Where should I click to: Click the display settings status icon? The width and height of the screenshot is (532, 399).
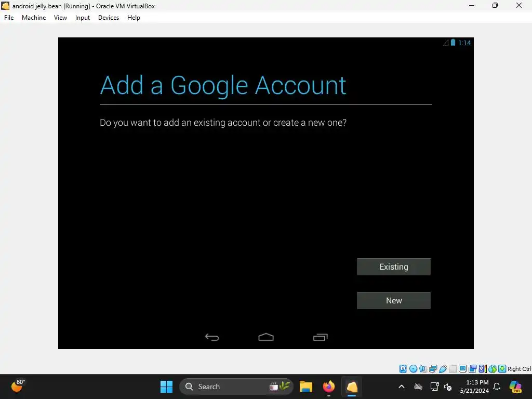click(462, 369)
